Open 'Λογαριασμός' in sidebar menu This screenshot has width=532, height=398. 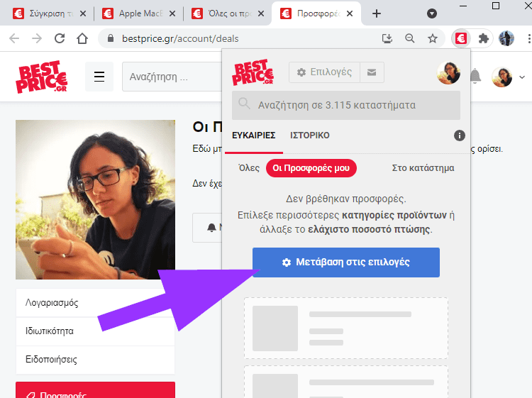coord(95,303)
